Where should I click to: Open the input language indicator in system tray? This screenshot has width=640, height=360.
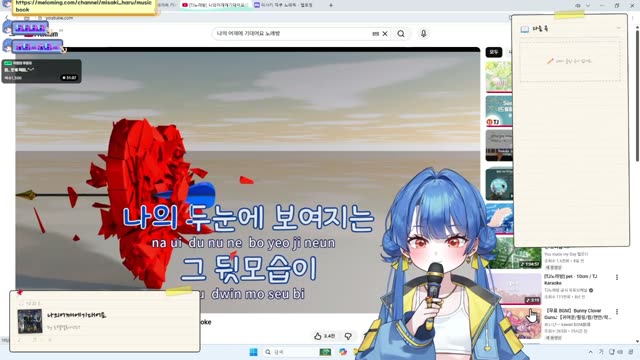pyautogui.click(x=601, y=352)
